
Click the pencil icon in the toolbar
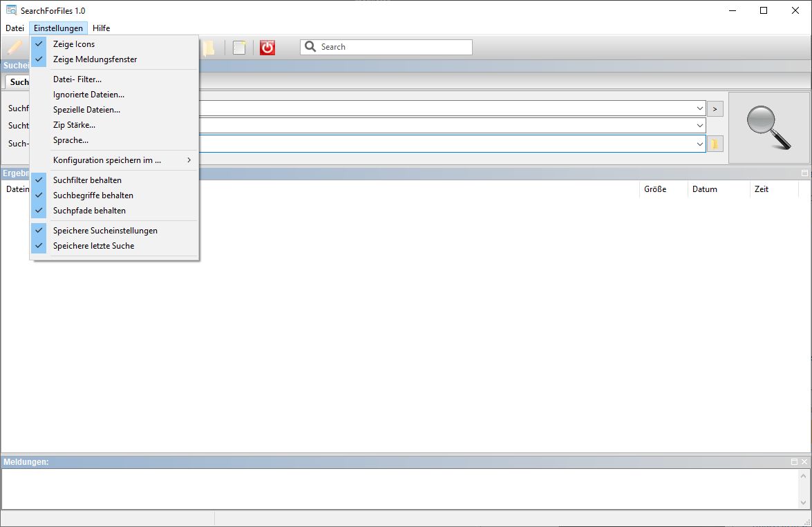(x=15, y=47)
